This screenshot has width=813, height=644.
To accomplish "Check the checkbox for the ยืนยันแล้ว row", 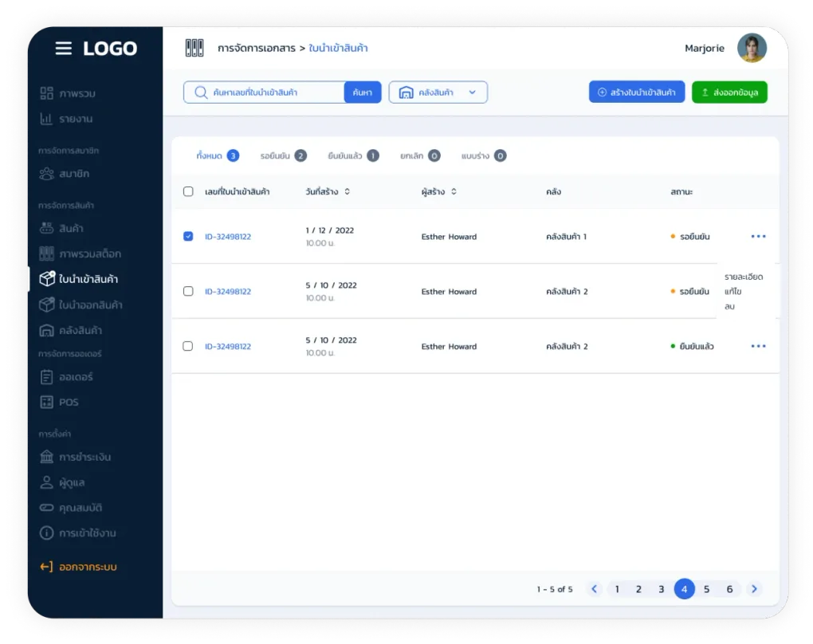I will pos(188,347).
